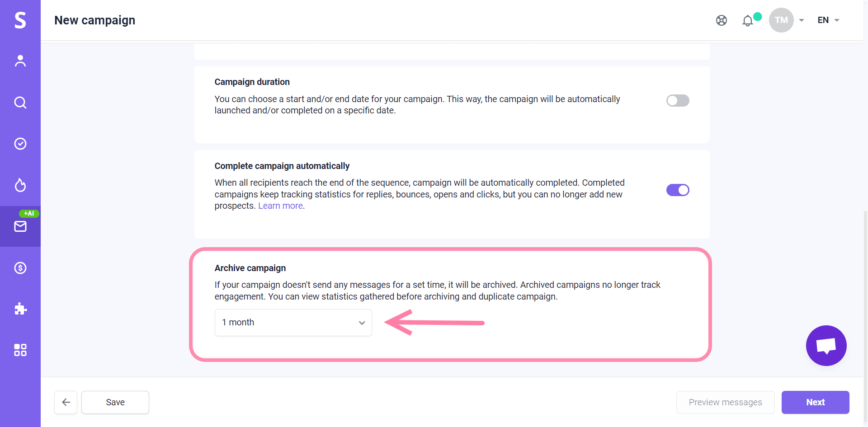Screen dimensions: 868x427
Task: Open the 1 month archive dropdown
Action: point(293,323)
